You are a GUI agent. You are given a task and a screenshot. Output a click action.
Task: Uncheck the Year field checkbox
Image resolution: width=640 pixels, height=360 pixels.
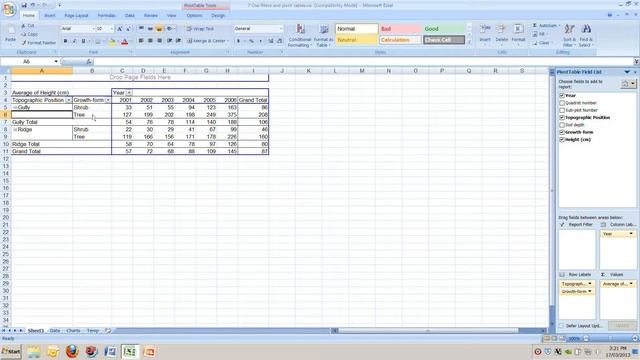coord(562,96)
